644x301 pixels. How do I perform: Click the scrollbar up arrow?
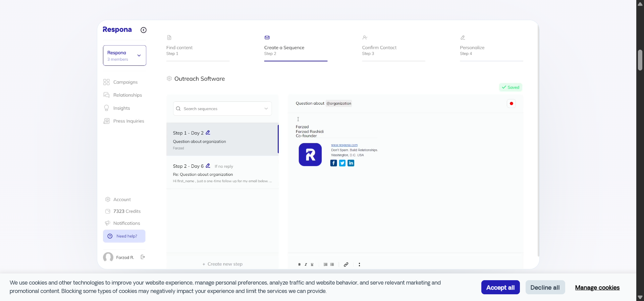(x=640, y=4)
